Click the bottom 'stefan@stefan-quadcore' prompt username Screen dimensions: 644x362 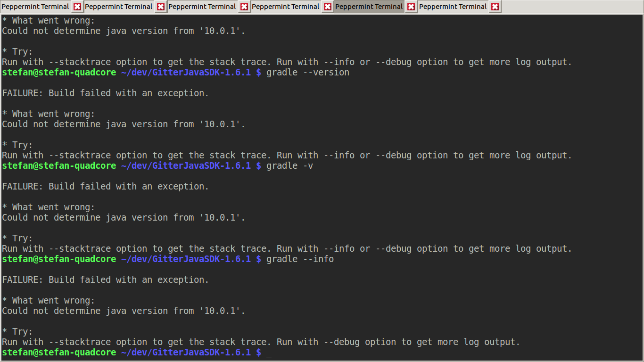[x=59, y=353]
